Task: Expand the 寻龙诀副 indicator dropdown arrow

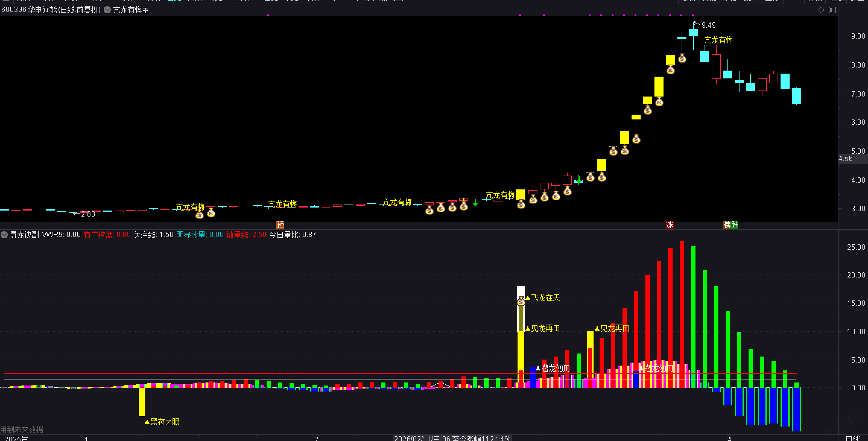Action: point(5,235)
